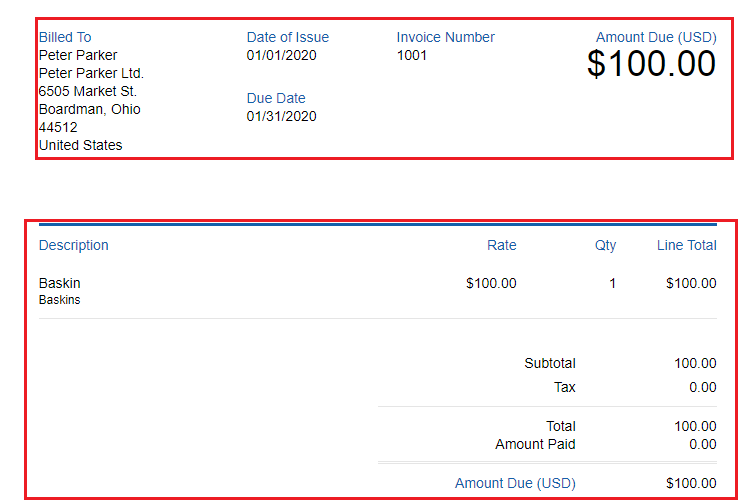Select the due date 01/31/2020
This screenshot has width=746, height=502.
click(281, 116)
